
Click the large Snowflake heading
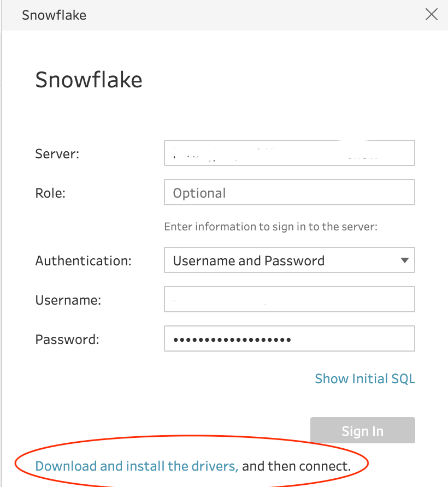[x=89, y=80]
